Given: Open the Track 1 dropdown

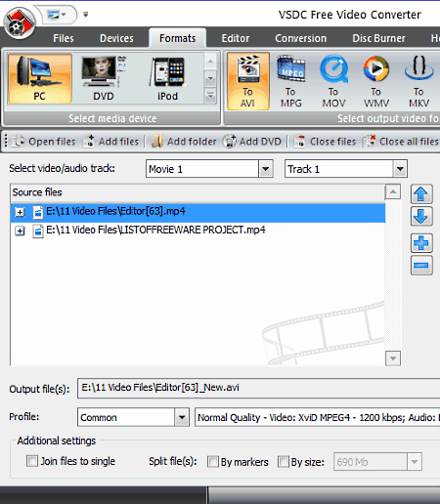Looking at the screenshot, I should tap(400, 169).
